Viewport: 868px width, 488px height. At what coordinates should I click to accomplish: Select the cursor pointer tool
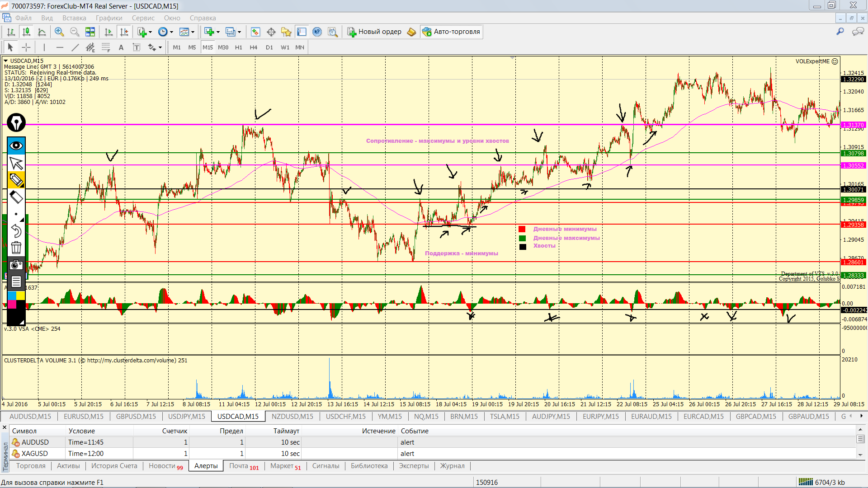click(10, 47)
